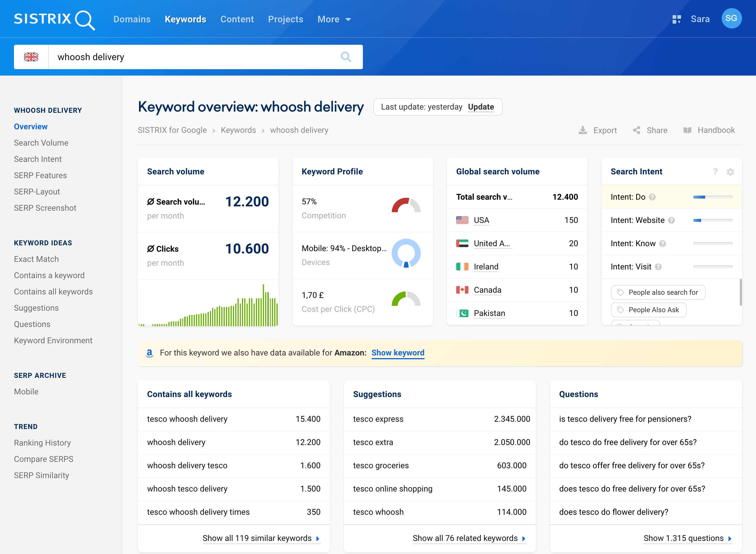Image resolution: width=756 pixels, height=554 pixels.
Task: Click the tesco whoosh delivery keyword row
Action: tap(234, 419)
